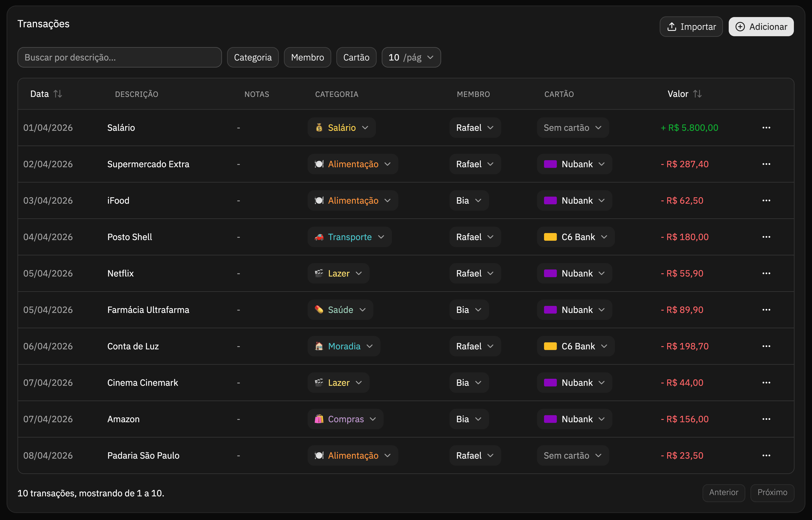Open row actions for Conta de Luz
The height and width of the screenshot is (520, 812).
tap(766, 346)
